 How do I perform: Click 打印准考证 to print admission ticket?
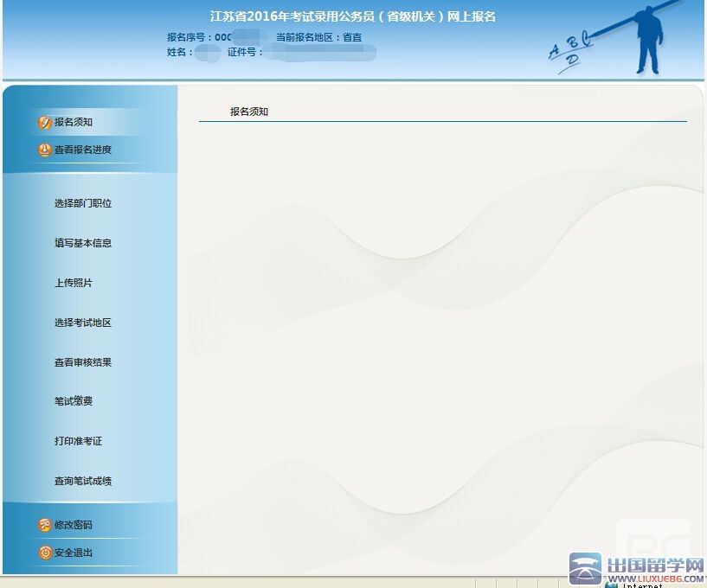coord(78,442)
